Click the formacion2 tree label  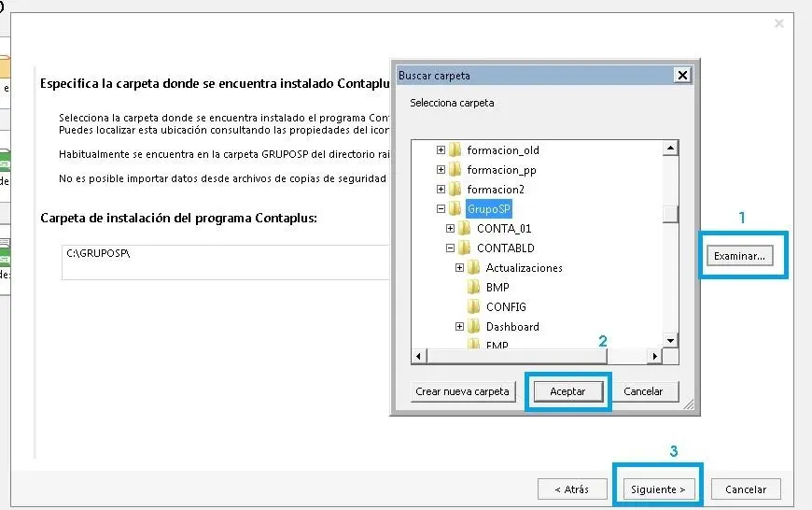coord(496,190)
